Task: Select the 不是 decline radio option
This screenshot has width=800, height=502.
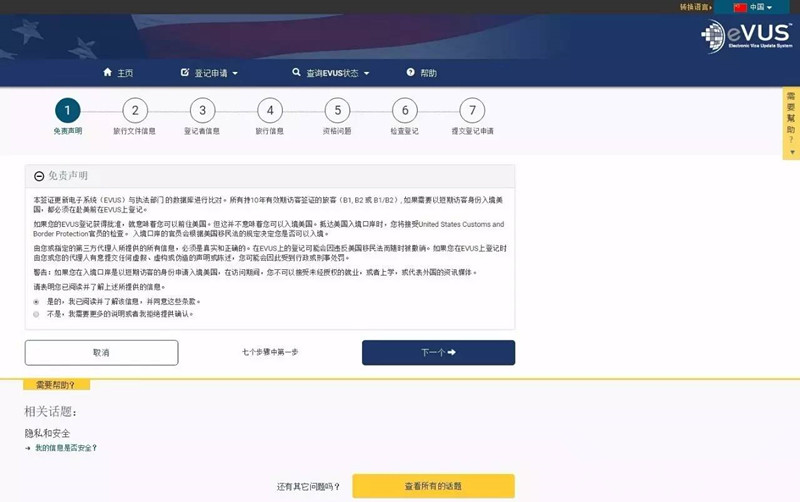Action: click(x=36, y=314)
